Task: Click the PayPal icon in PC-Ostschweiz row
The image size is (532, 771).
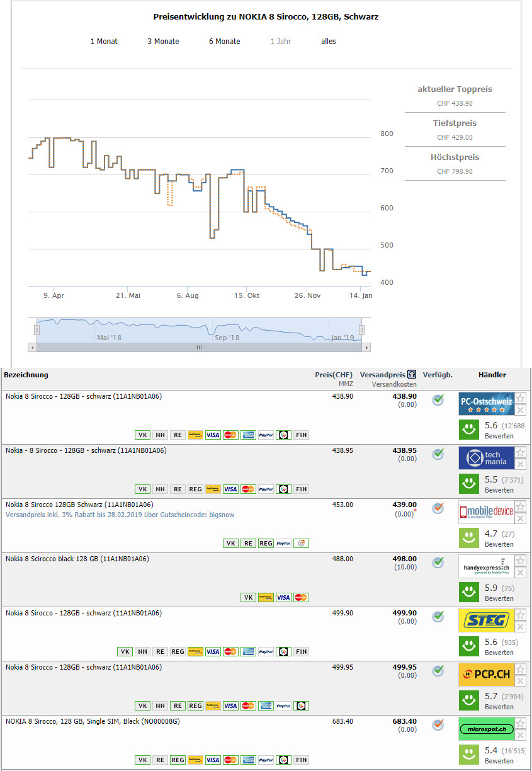Action: 266,435
